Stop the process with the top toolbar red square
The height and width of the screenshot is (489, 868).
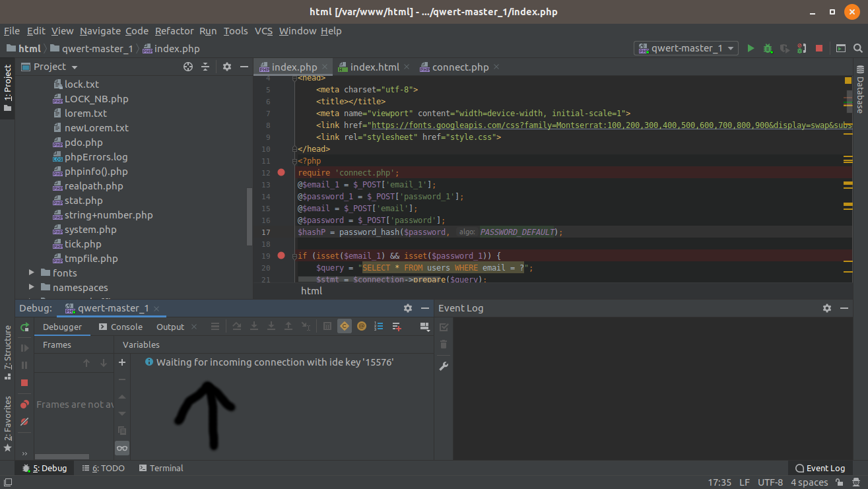(x=819, y=48)
